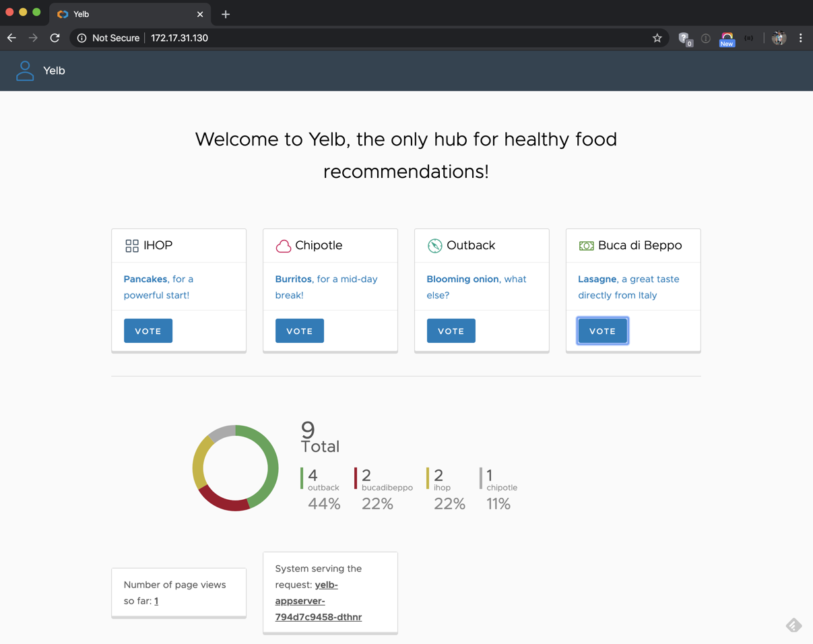Image resolution: width=813 pixels, height=644 pixels.
Task: Vote for IHOP
Action: coord(148,331)
